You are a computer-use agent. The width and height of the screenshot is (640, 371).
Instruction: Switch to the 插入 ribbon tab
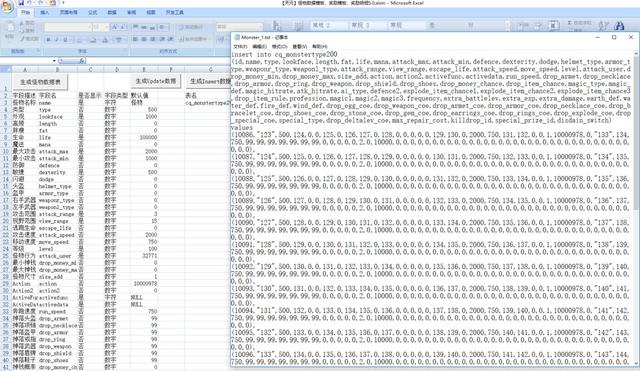(44, 12)
